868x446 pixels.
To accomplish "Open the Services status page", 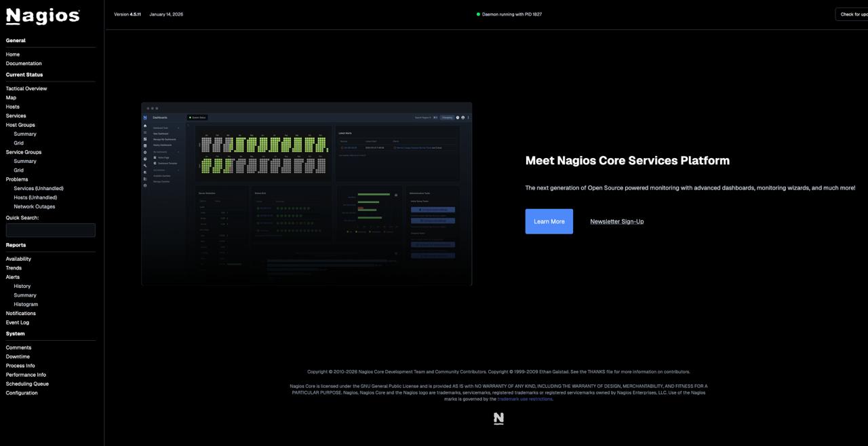I will point(16,115).
